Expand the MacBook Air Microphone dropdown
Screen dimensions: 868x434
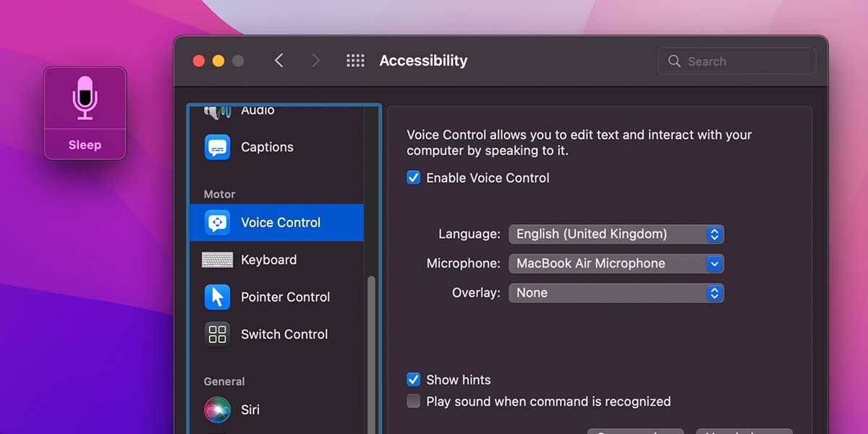tap(616, 263)
